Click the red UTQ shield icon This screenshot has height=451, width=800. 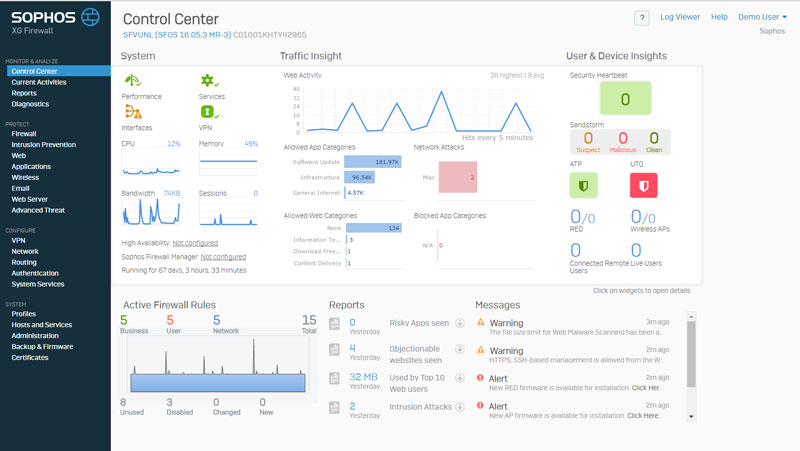644,185
